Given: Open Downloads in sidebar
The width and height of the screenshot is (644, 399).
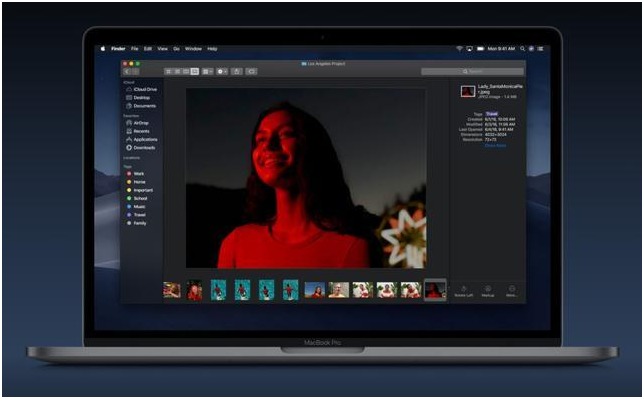Looking at the screenshot, I should [x=140, y=148].
